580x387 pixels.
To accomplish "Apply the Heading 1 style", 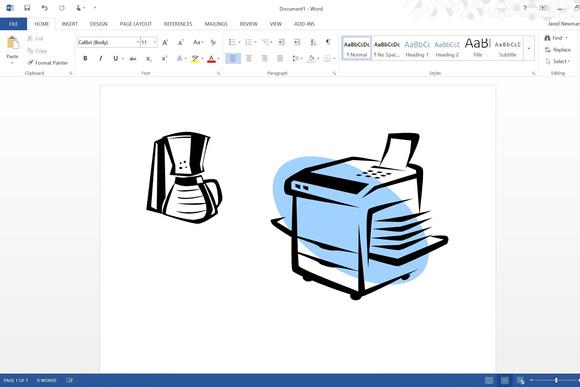I will click(417, 48).
